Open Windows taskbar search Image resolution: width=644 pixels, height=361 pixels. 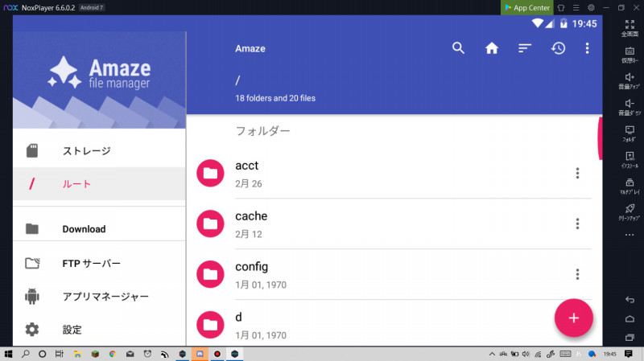coord(26,354)
